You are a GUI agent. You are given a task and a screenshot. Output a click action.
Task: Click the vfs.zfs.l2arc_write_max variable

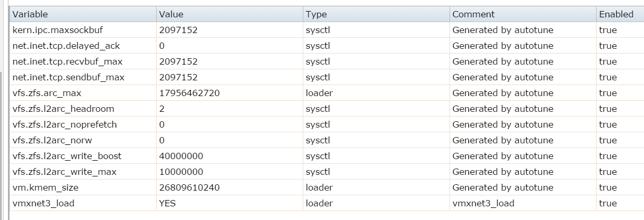[65, 172]
